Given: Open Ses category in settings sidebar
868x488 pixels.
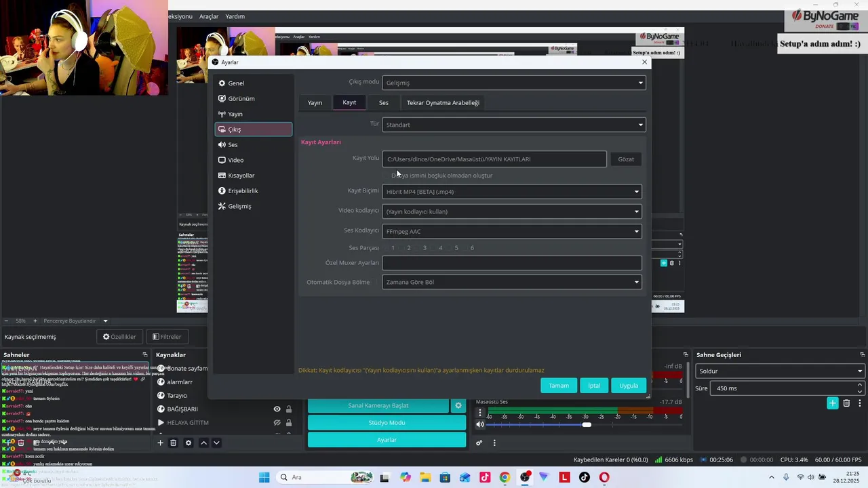Looking at the screenshot, I should 253,144.
